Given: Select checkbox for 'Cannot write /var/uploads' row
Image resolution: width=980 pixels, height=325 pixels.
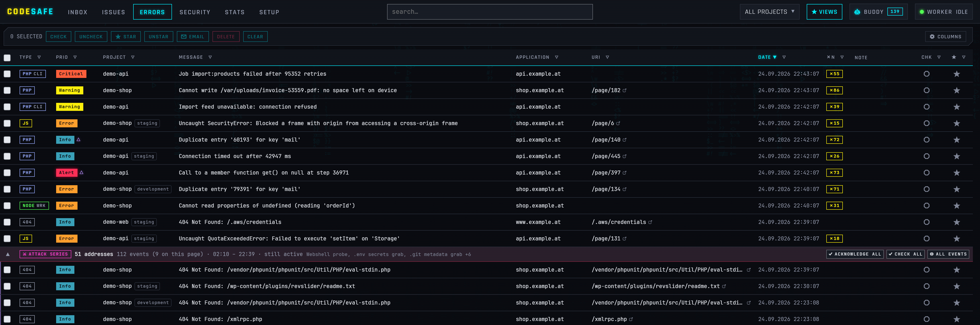Looking at the screenshot, I should (7, 90).
